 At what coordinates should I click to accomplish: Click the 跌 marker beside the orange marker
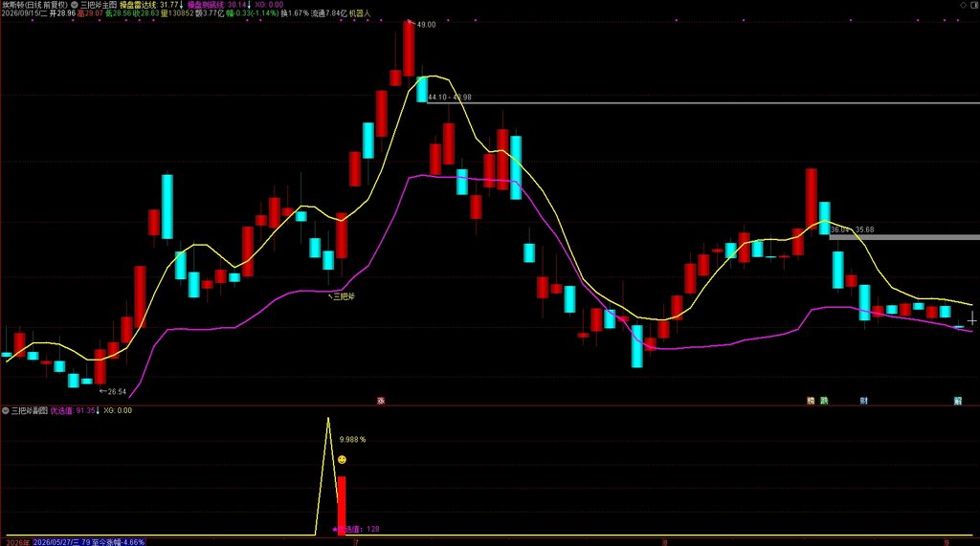pos(824,401)
